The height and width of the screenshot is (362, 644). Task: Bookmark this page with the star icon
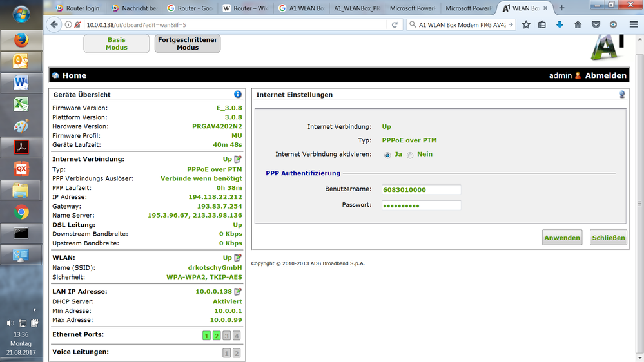coord(526,25)
